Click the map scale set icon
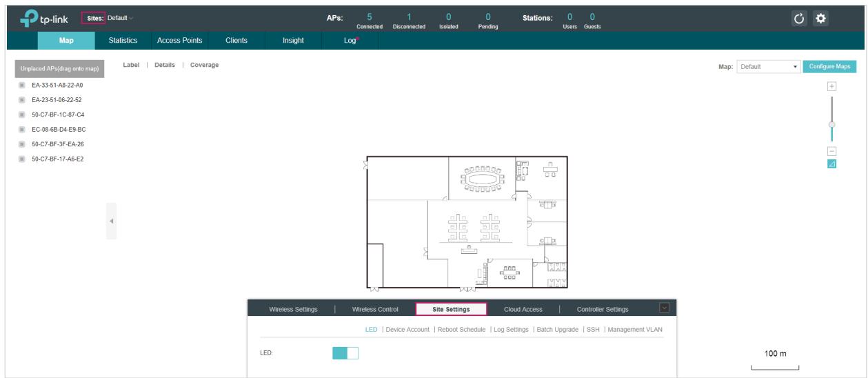 pyautogui.click(x=831, y=164)
